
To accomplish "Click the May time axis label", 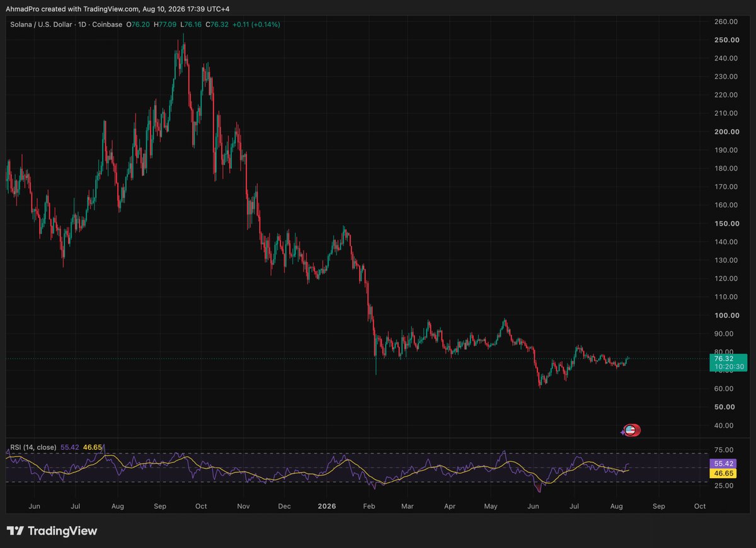I will (x=491, y=506).
